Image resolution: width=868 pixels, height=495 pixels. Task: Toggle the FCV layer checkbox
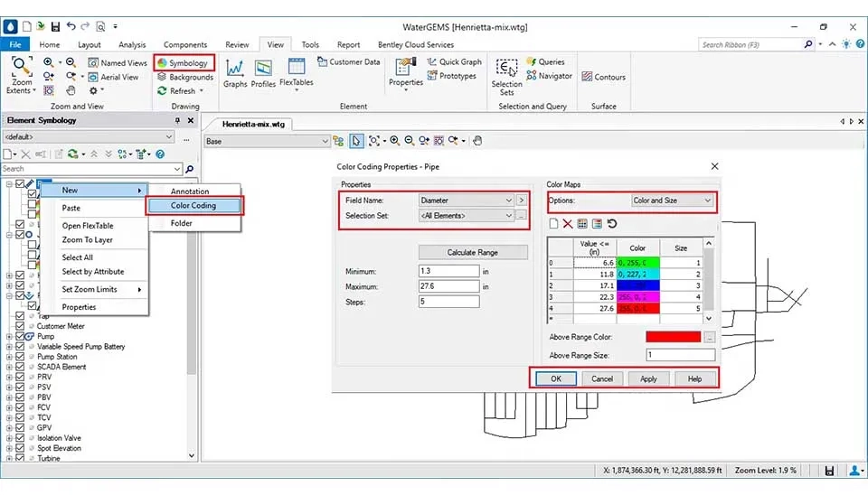click(x=20, y=407)
